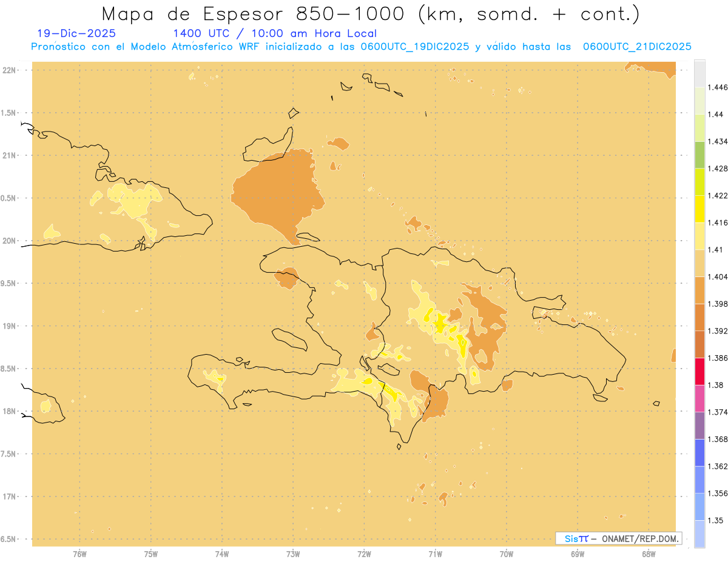Click the tan legend swatch between 1.404 and 1.41
Viewport: 728px width, 562px height.
(x=699, y=263)
